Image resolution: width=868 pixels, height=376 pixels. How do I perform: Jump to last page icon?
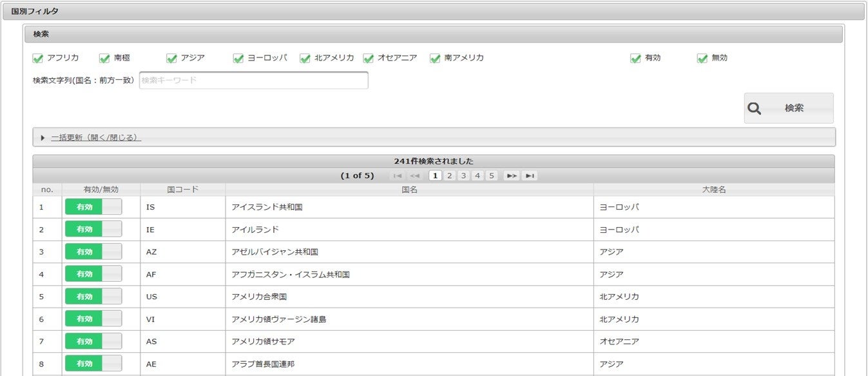(x=530, y=175)
